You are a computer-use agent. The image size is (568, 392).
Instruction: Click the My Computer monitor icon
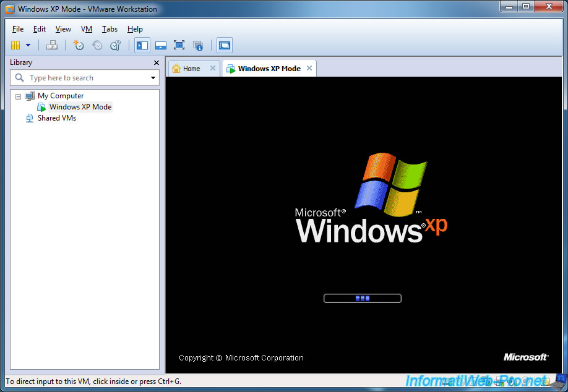(30, 96)
